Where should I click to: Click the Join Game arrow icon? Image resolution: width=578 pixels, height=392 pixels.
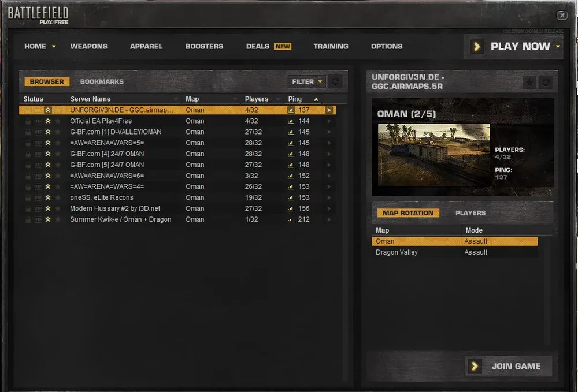475,366
